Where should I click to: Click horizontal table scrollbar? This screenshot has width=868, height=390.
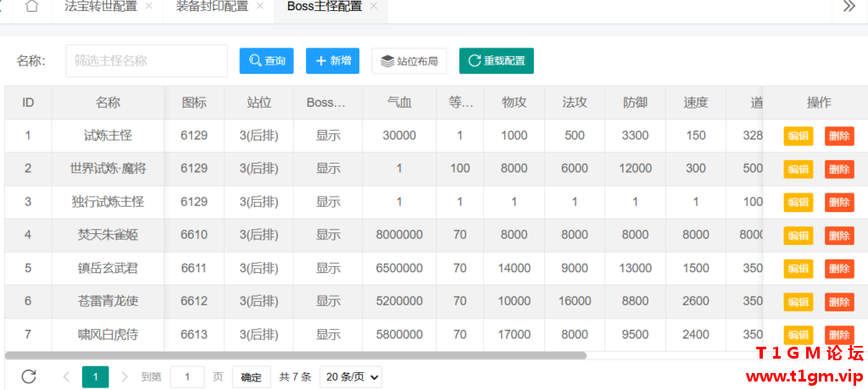296,355
